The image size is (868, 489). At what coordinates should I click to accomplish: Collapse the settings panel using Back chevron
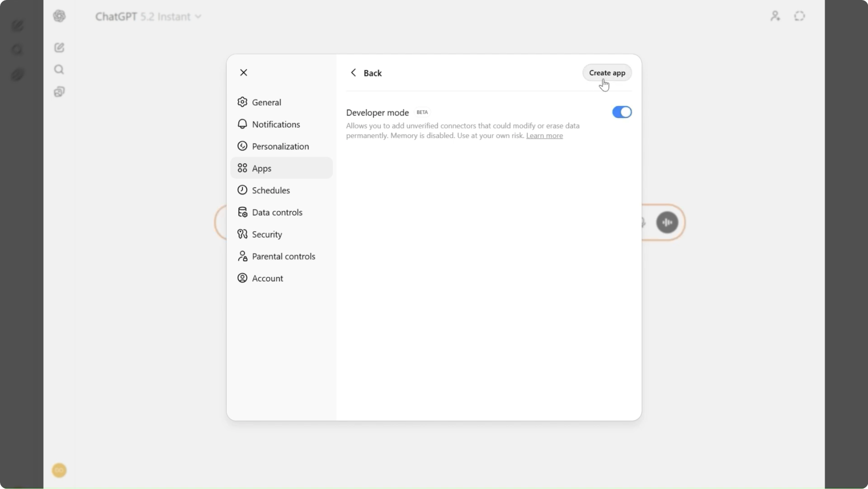coord(354,72)
